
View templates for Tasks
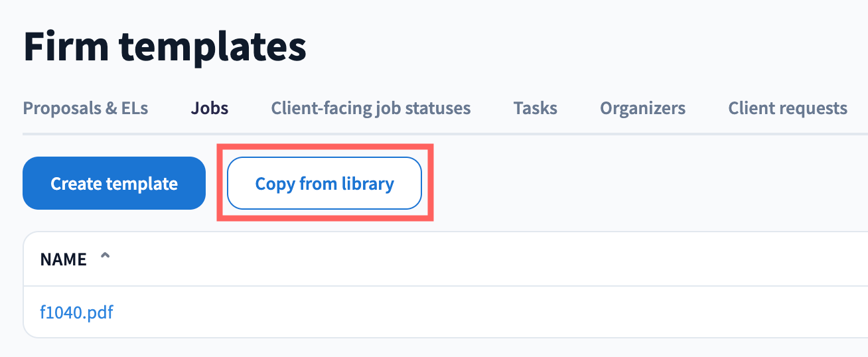[535, 108]
